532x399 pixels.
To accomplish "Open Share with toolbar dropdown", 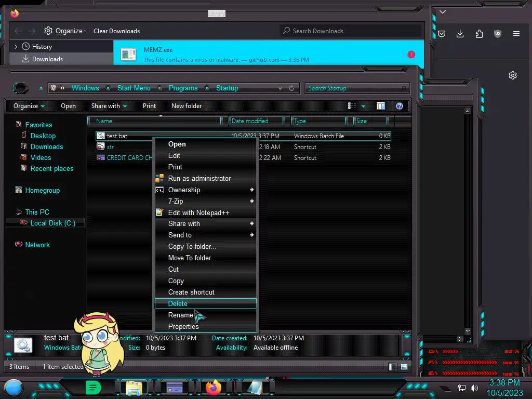I will (109, 106).
